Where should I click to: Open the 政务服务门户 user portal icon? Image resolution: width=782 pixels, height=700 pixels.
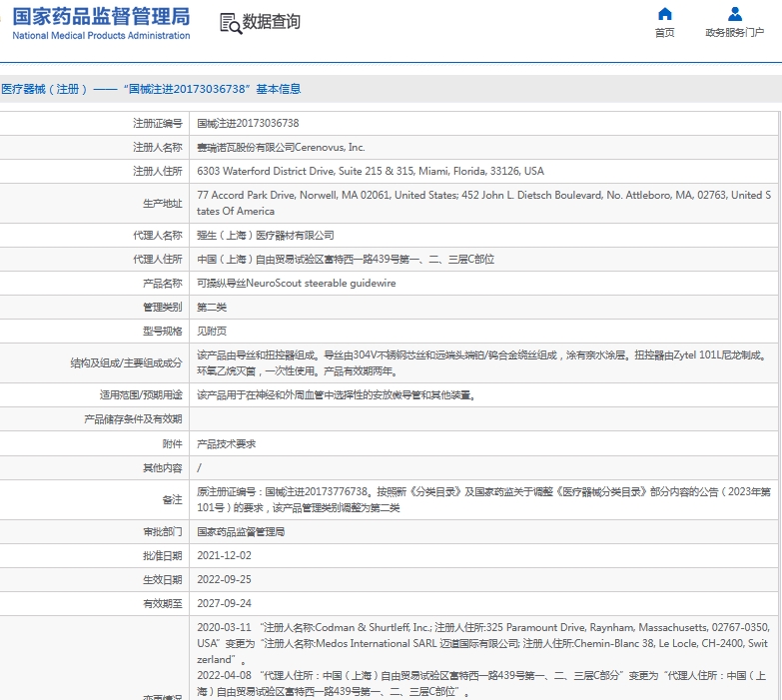click(x=735, y=14)
